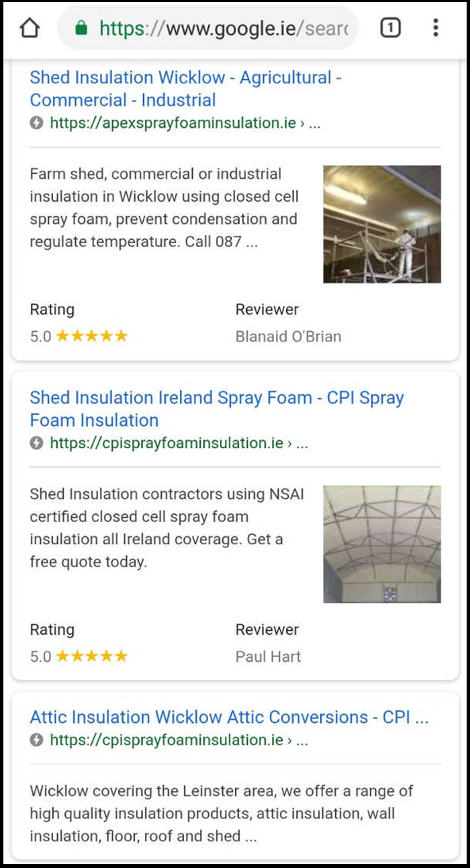Click cpisprayfoaminsulation.ie URL under Shed Insulation Ireland
Viewport: 470px width, 868px height.
(167, 443)
